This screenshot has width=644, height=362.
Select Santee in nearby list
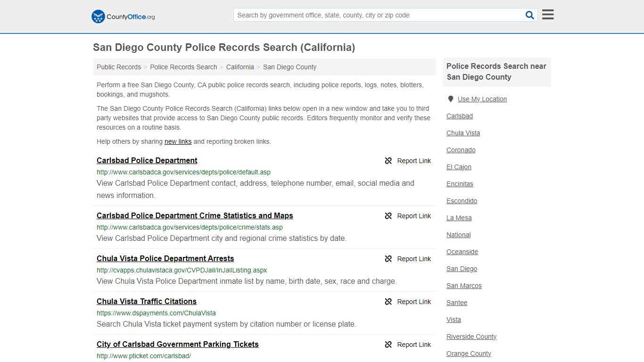(457, 303)
